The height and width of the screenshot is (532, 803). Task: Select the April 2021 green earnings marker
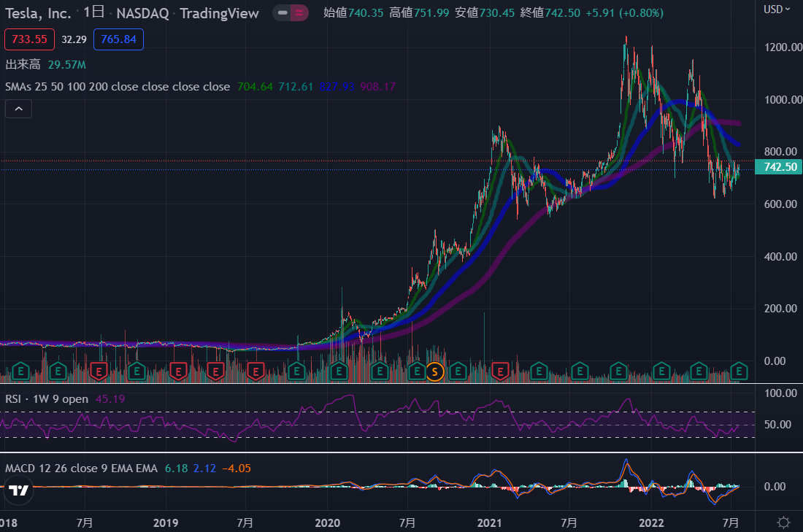click(x=539, y=371)
